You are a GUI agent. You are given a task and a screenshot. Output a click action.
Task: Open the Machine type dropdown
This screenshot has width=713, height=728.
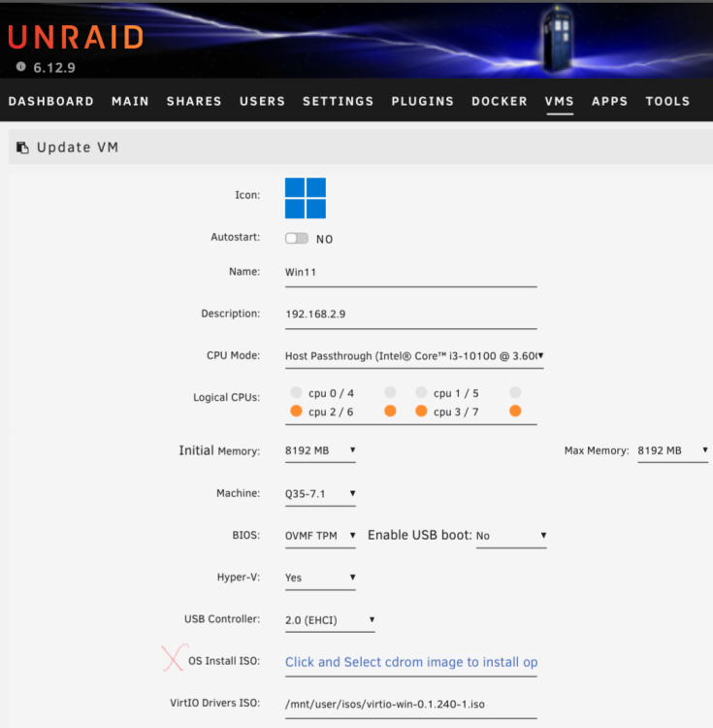320,493
